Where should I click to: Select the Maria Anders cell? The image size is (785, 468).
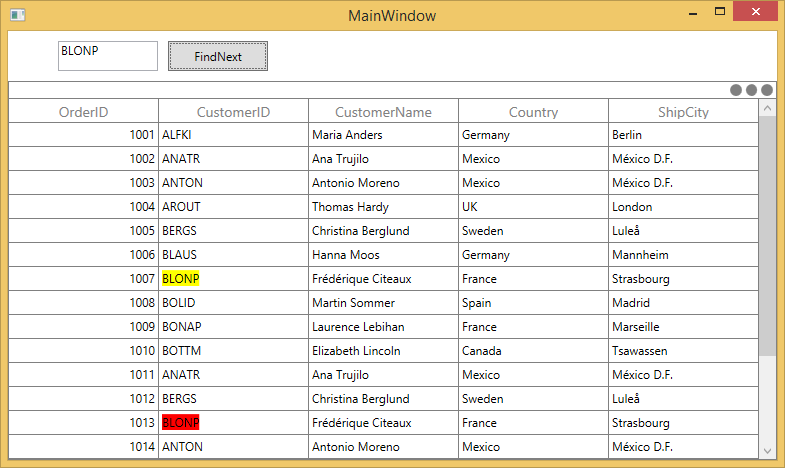pos(383,135)
